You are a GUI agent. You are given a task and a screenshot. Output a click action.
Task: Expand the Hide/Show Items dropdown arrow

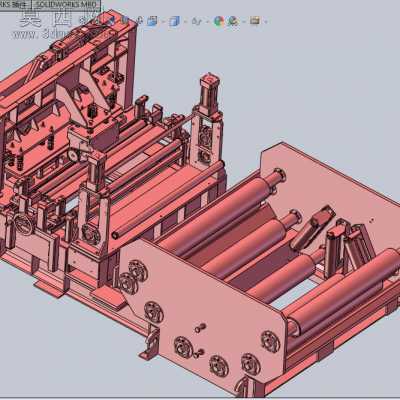(208, 22)
